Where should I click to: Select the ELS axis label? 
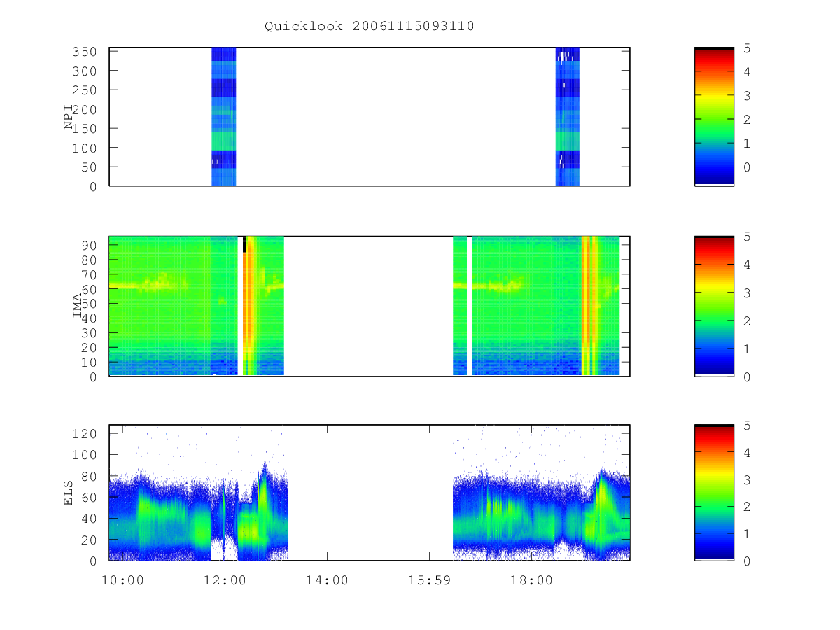tap(69, 493)
